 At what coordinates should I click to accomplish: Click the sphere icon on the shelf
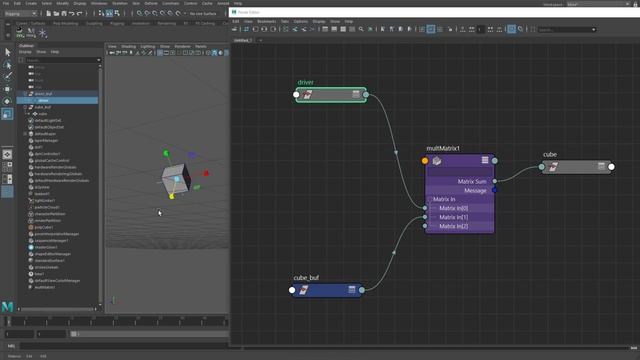pos(20,31)
